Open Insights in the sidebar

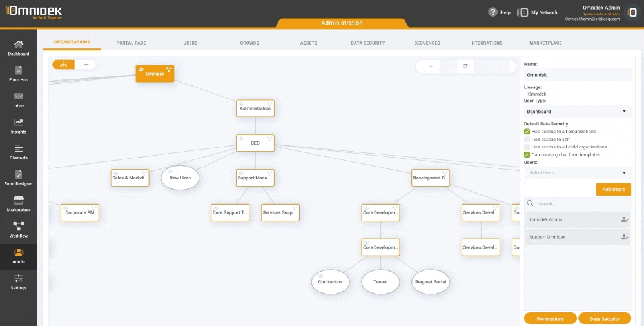19,127
